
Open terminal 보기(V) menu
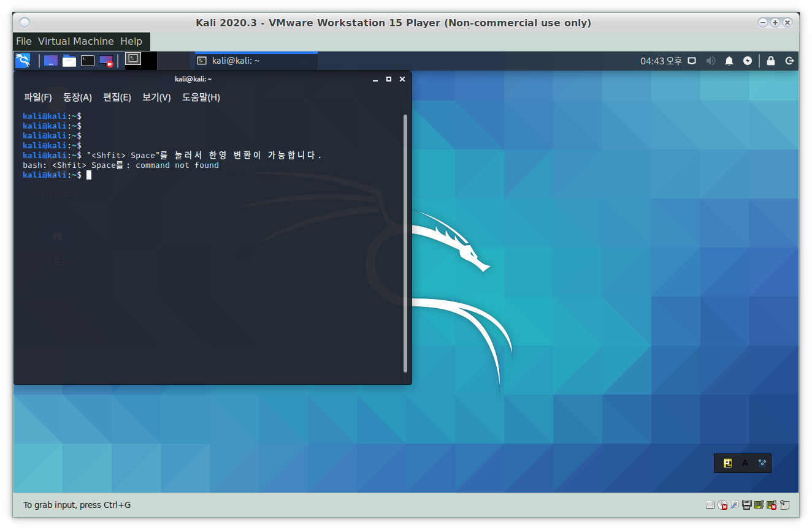pos(156,97)
